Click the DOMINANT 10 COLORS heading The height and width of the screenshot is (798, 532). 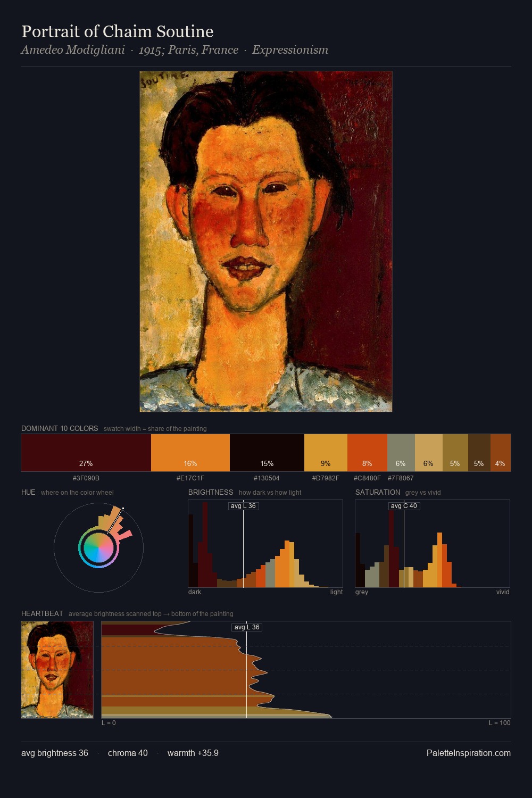60,428
